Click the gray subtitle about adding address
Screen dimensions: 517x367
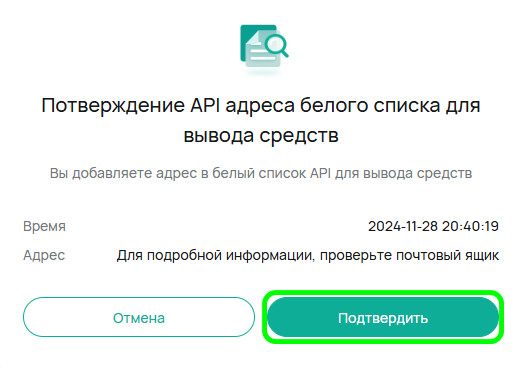pos(261,173)
